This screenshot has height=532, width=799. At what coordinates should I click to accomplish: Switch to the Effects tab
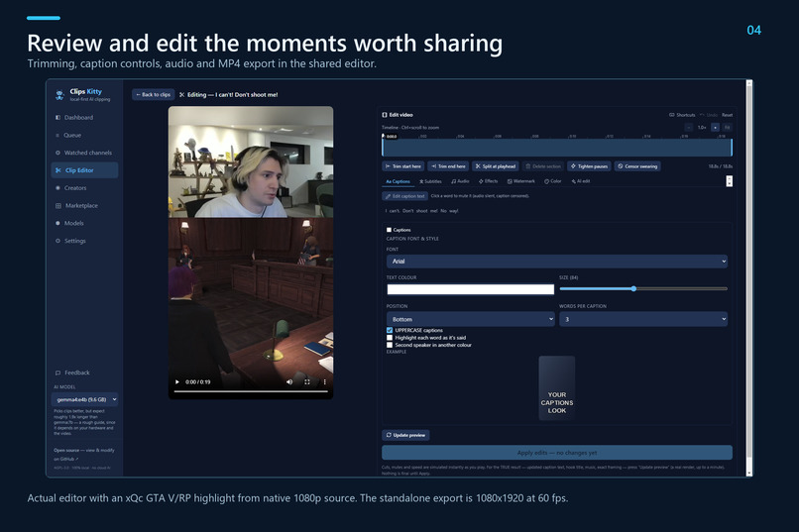click(488, 181)
